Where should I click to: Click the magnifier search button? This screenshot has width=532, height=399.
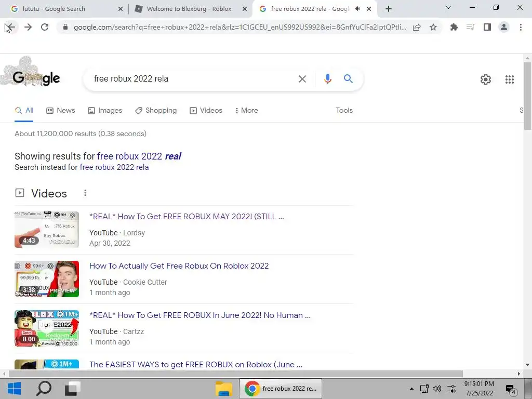click(348, 79)
